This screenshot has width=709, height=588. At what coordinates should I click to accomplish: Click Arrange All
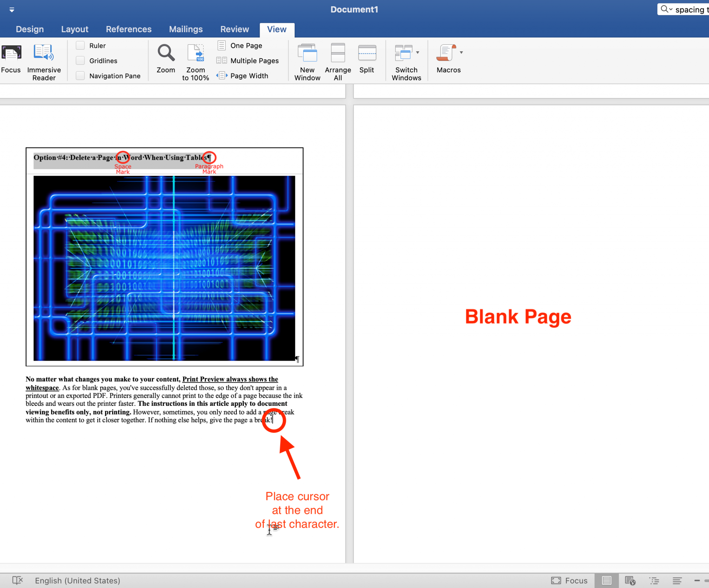(x=338, y=61)
